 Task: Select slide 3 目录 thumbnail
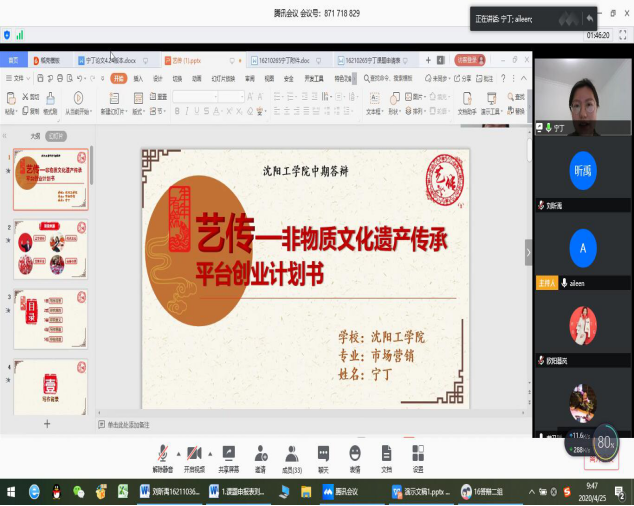(52, 318)
